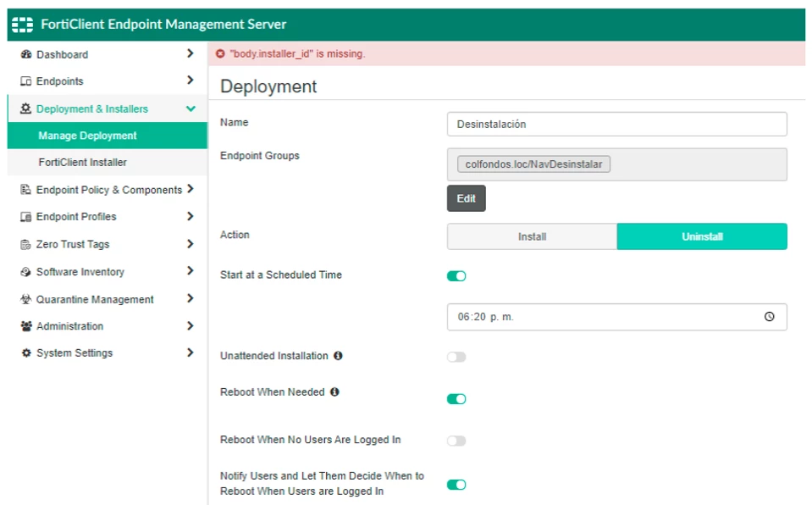Click the body.installer_id is missing message
The height and width of the screenshot is (505, 812).
pos(298,53)
